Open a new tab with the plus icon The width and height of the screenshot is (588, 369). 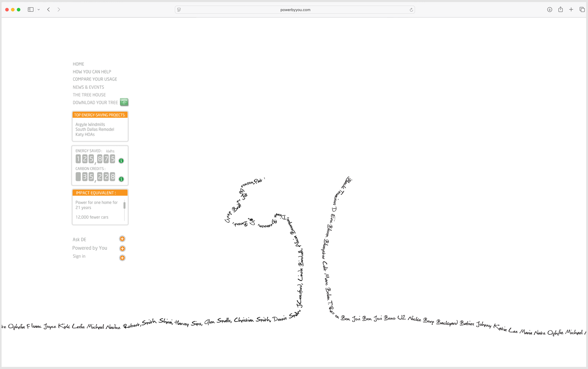click(571, 10)
